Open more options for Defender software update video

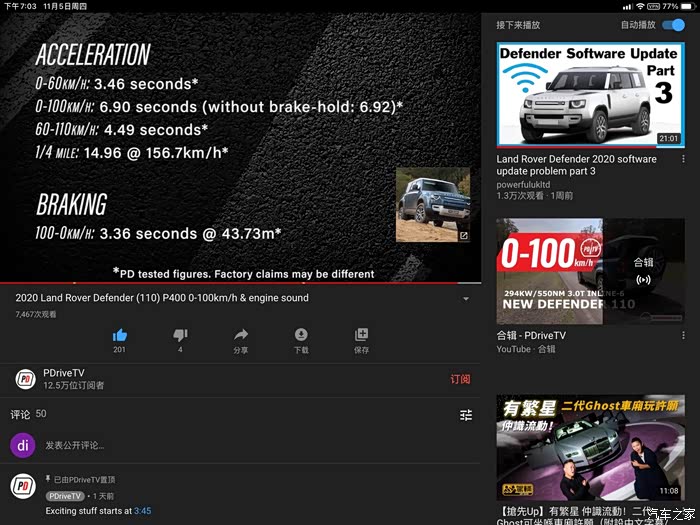coord(683,159)
